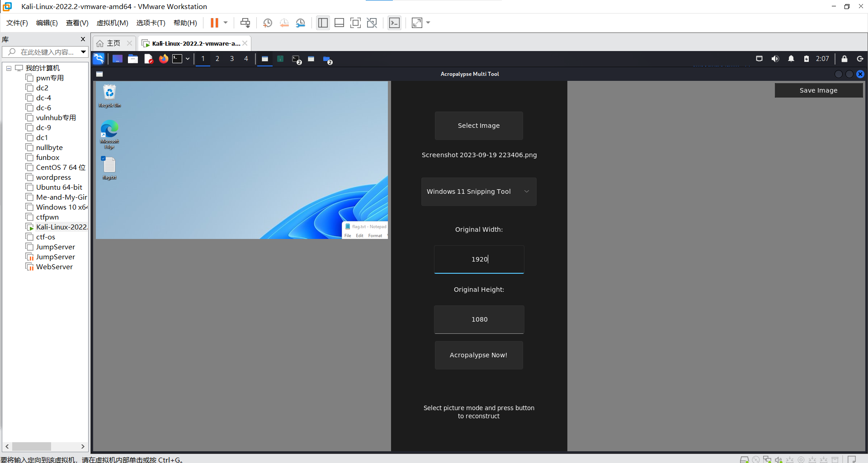Click the grouped folder windows taskbar icon
The width and height of the screenshot is (868, 463).
pyautogui.click(x=327, y=59)
